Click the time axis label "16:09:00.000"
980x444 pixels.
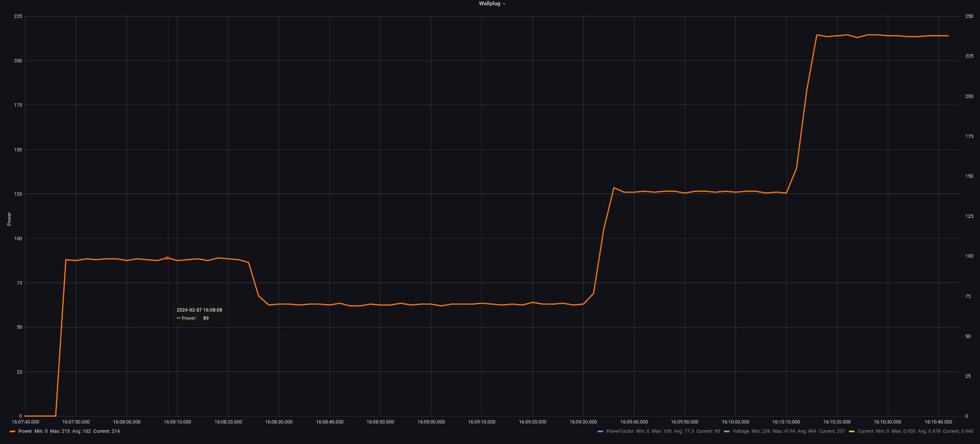click(431, 422)
